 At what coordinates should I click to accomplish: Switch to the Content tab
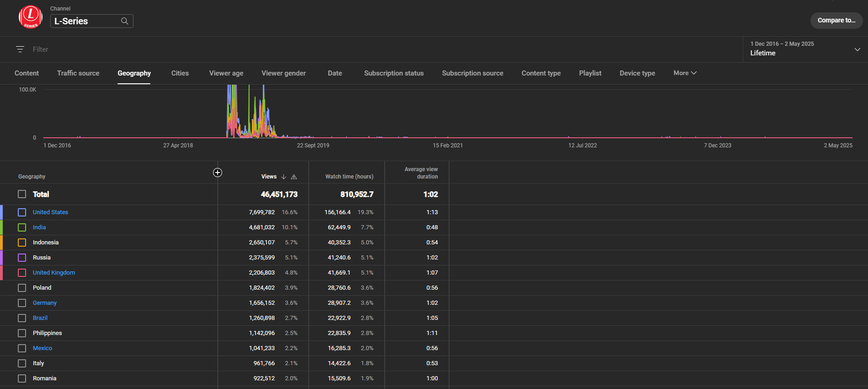point(27,73)
